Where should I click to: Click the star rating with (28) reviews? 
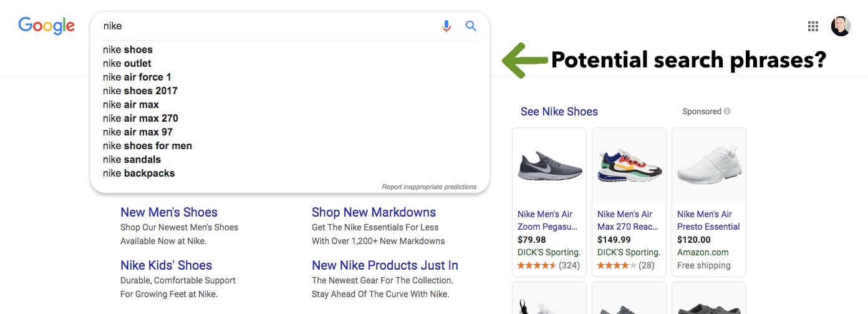coord(626,265)
